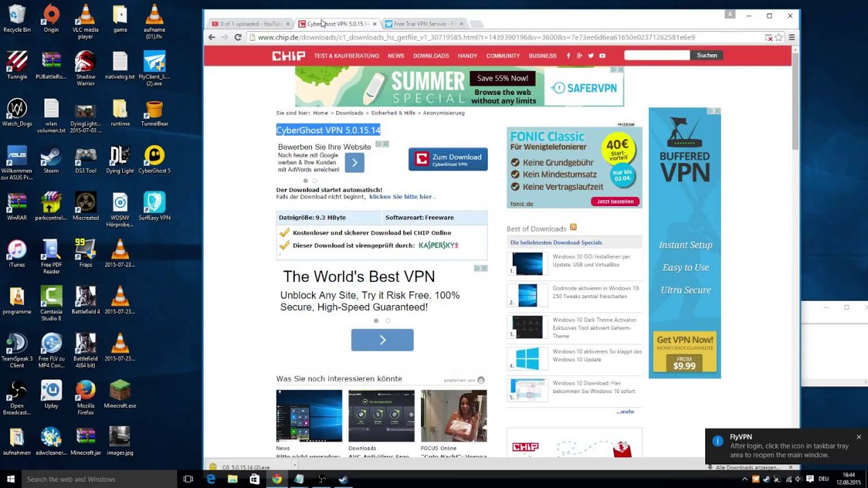Click CHIP Twitter icon in header
Screen dimensions: 868x488
point(591,56)
